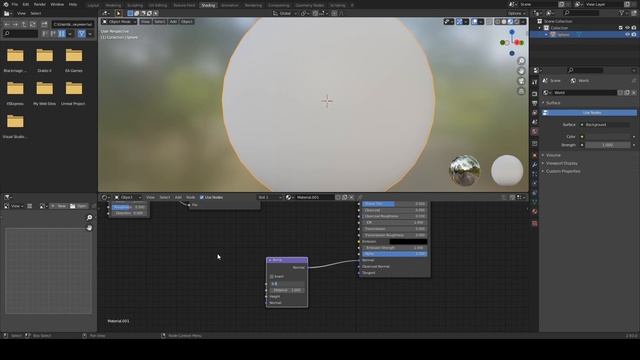
Task: Switch perspective/orthographic grid gizmo
Action: 521,91
